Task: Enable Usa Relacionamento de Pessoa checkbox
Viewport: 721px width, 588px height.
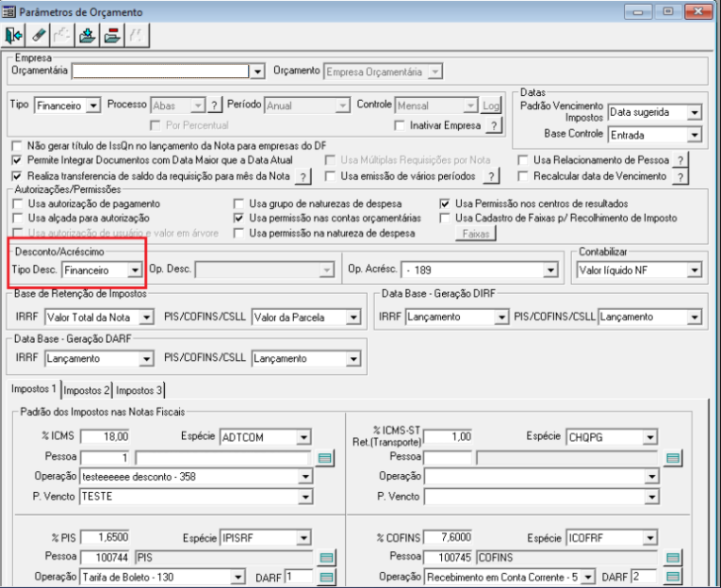Action: [523, 160]
